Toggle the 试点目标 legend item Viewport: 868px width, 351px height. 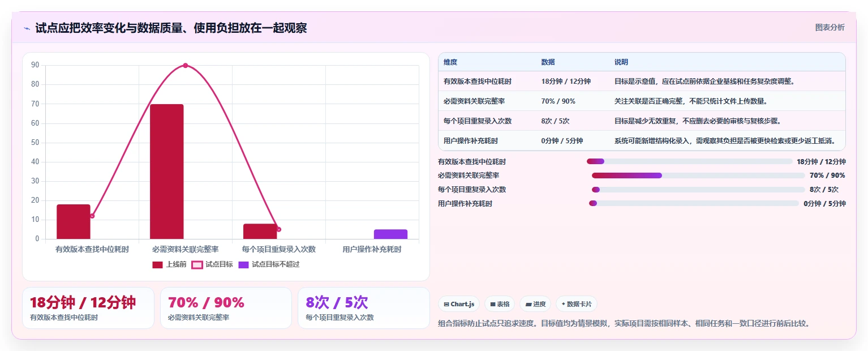tap(212, 264)
